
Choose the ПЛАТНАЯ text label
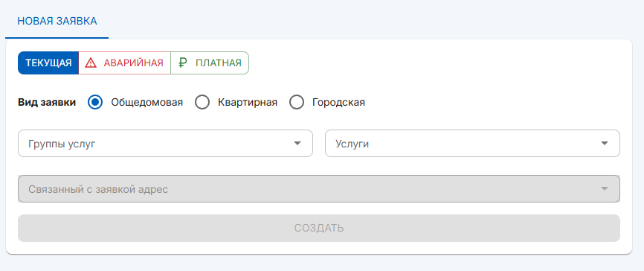[219, 63]
